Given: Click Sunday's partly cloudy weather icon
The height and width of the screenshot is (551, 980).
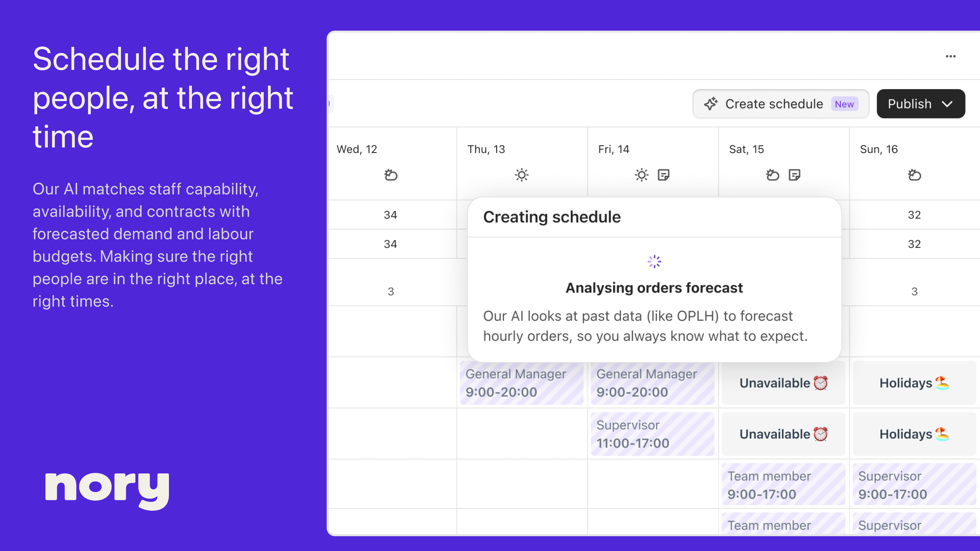Looking at the screenshot, I should (x=914, y=175).
